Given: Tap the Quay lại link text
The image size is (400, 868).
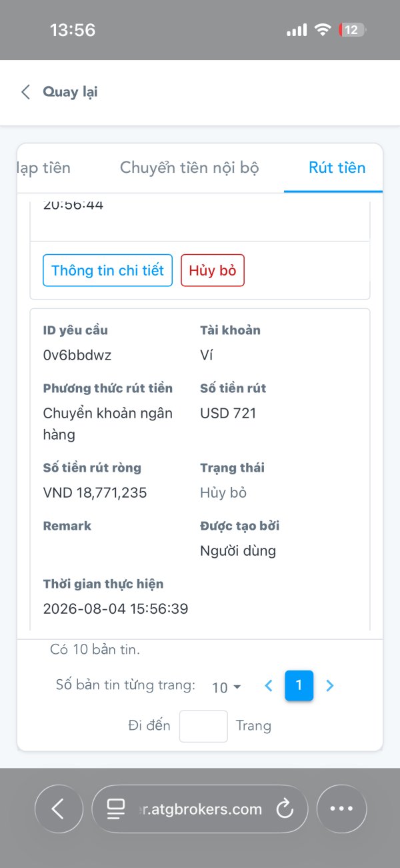Looking at the screenshot, I should click(71, 92).
